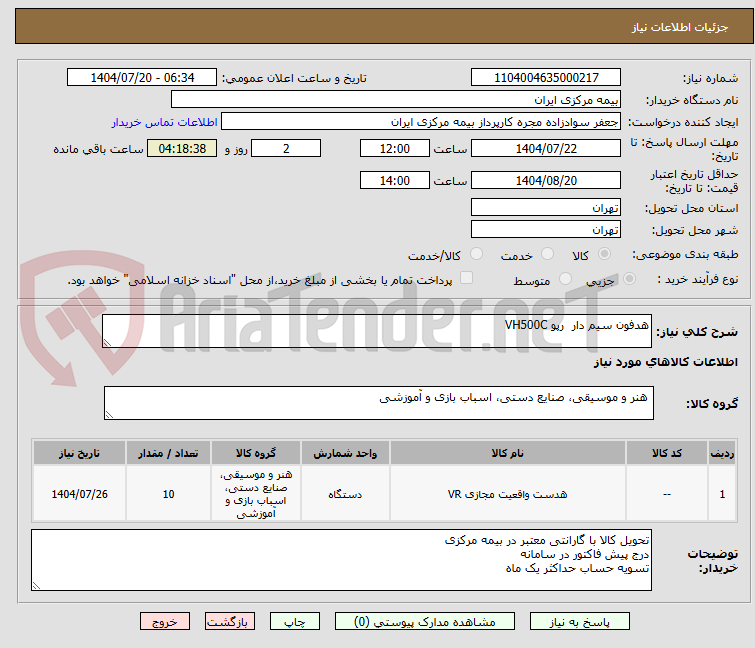Click the بازگشت back button

coord(230,621)
